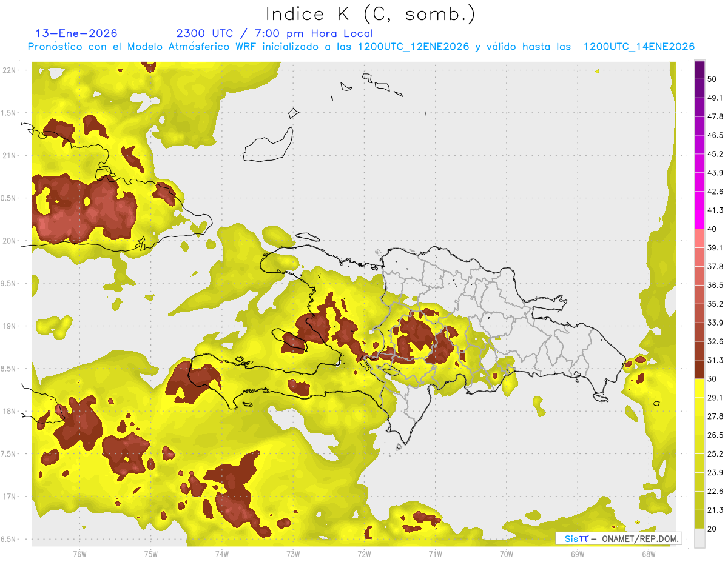Click '2300 UTC / 7:00 pm Hora Local'
The image size is (728, 562).
[275, 33]
